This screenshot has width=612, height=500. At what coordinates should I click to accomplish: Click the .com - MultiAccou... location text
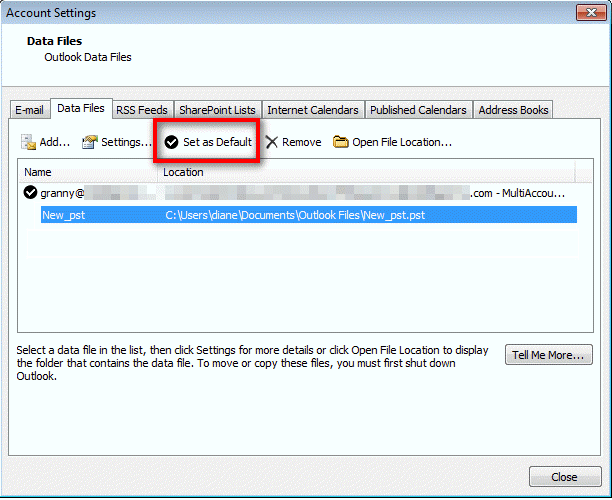coord(518,193)
